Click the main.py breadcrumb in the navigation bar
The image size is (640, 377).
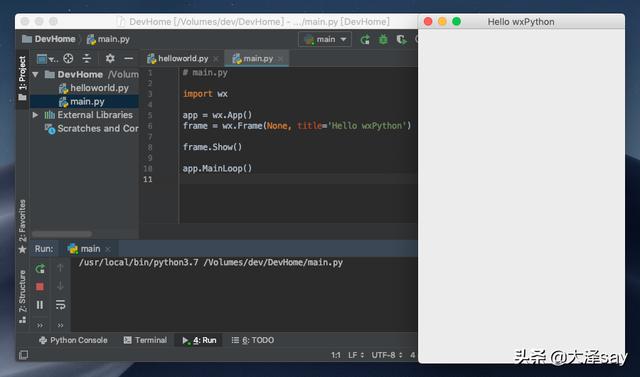tap(108, 39)
